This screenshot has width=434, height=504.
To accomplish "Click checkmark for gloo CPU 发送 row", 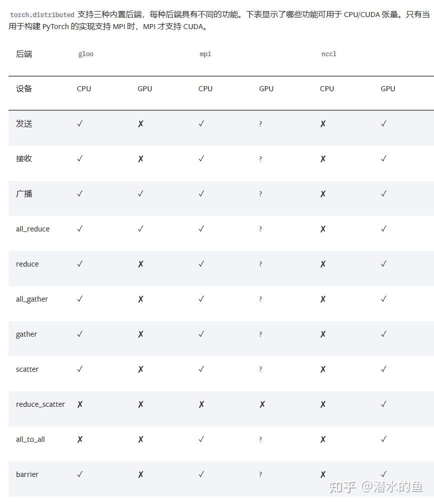I will coord(80,123).
